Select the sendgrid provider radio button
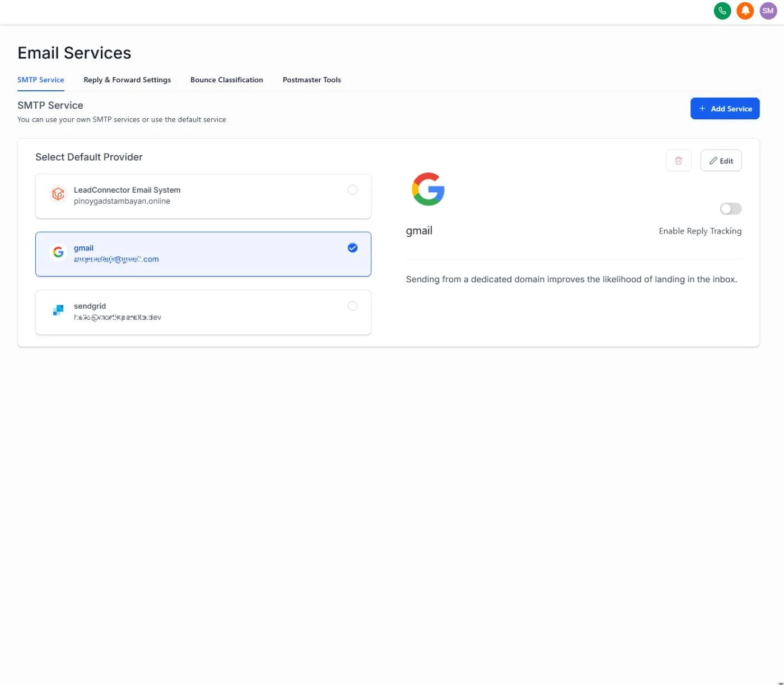 [353, 306]
